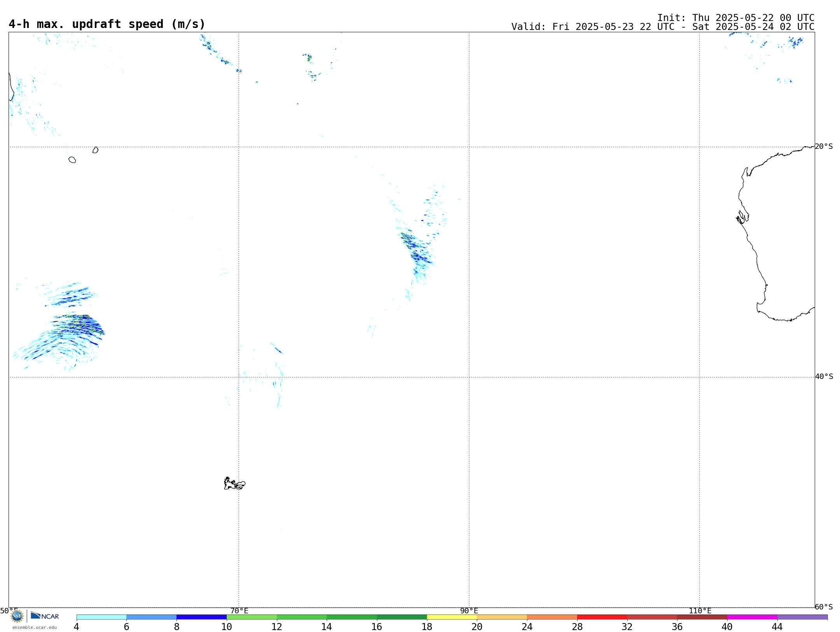This screenshot has width=840, height=632.
Task: Click the colorbar tick label '4'
Action: pos(77,627)
